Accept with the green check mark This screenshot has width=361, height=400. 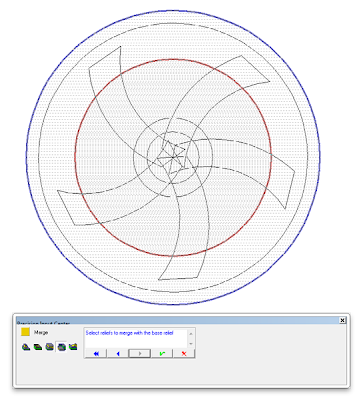point(162,354)
